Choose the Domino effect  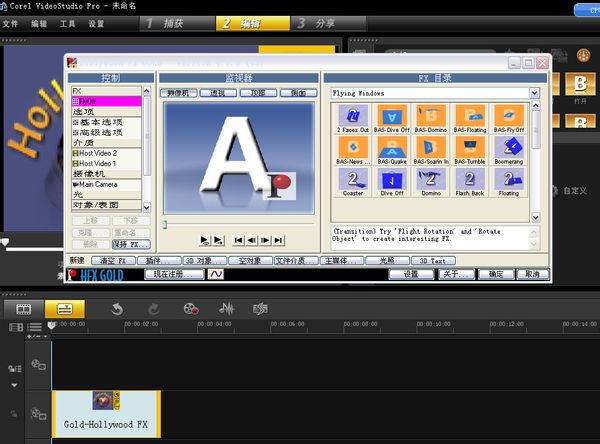(x=431, y=182)
